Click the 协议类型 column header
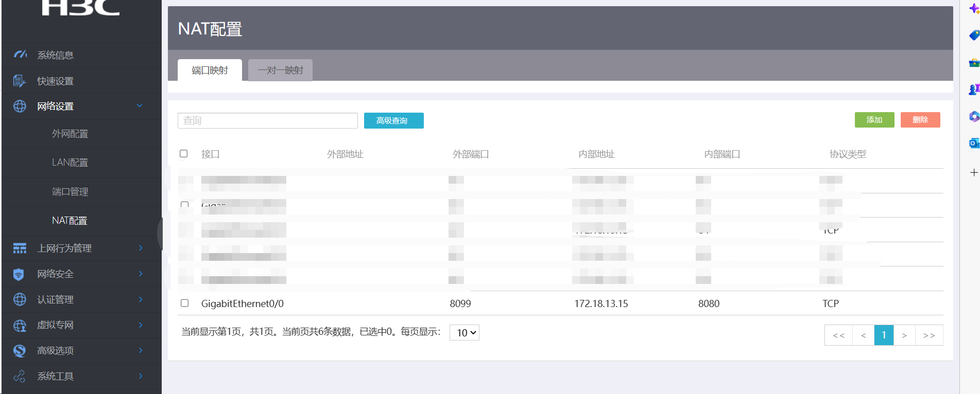Image resolution: width=980 pixels, height=394 pixels. pyautogui.click(x=848, y=154)
